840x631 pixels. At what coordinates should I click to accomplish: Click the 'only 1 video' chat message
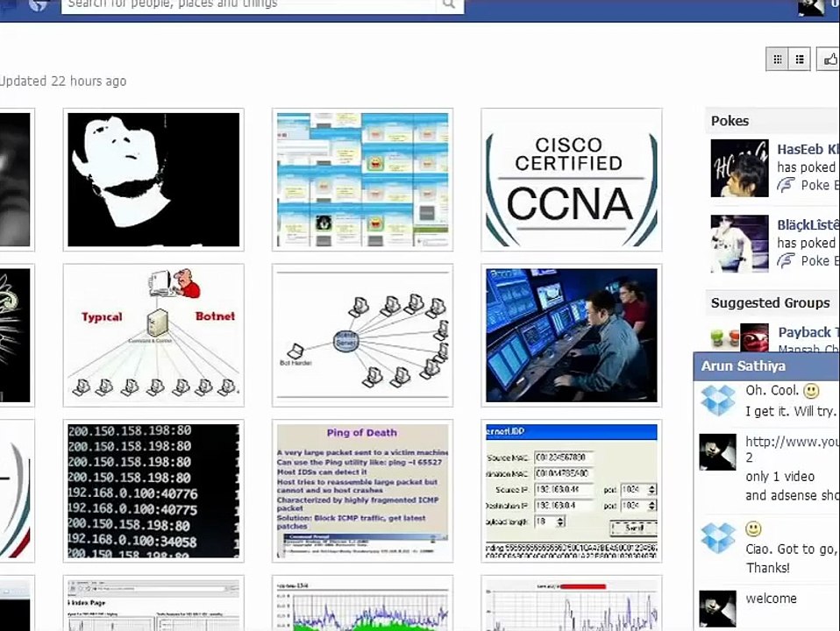[x=780, y=476]
